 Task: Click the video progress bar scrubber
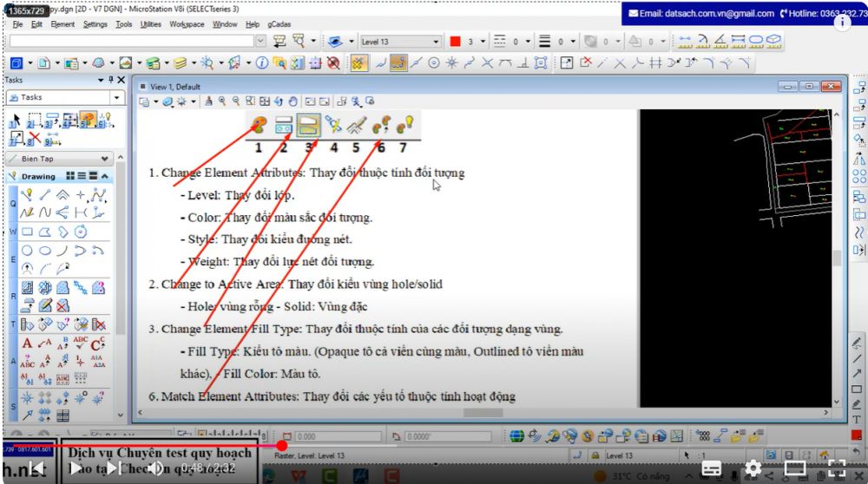click(x=281, y=445)
